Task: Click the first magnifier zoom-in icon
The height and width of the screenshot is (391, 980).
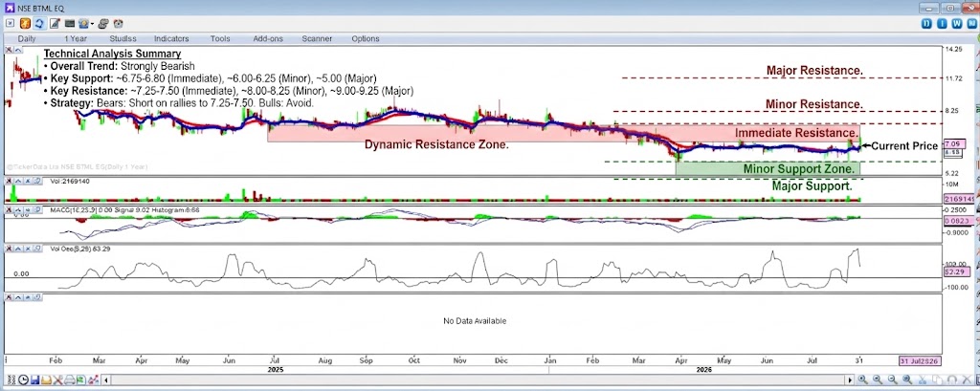Action: [863, 380]
